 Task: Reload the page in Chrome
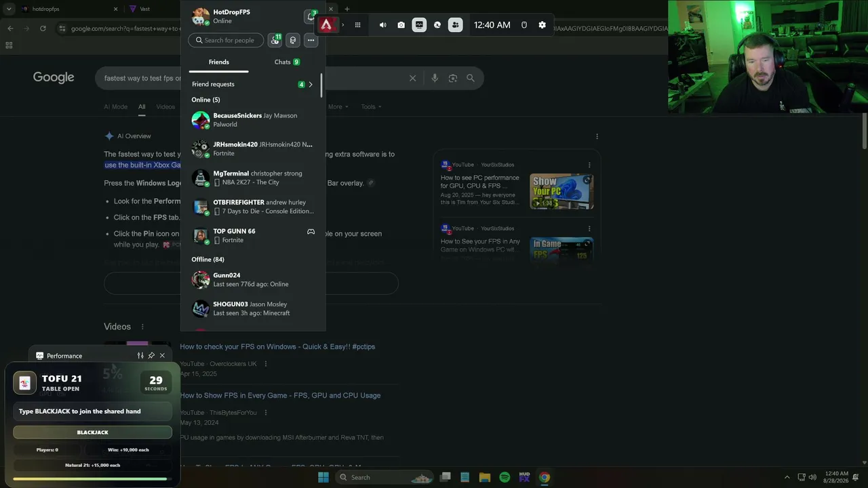pyautogui.click(x=43, y=28)
